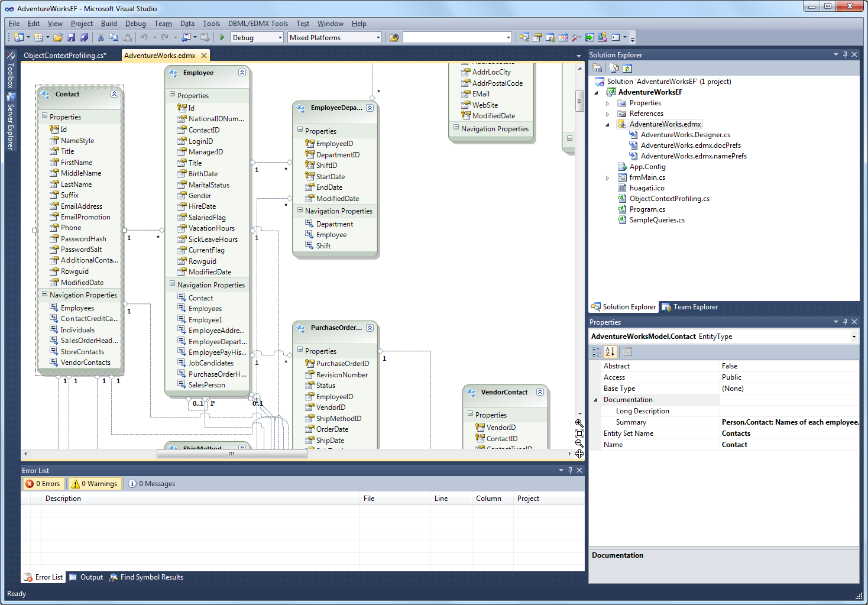The width and height of the screenshot is (868, 605).
Task: Sort properties alphabetically in Properties panel
Action: click(610, 352)
